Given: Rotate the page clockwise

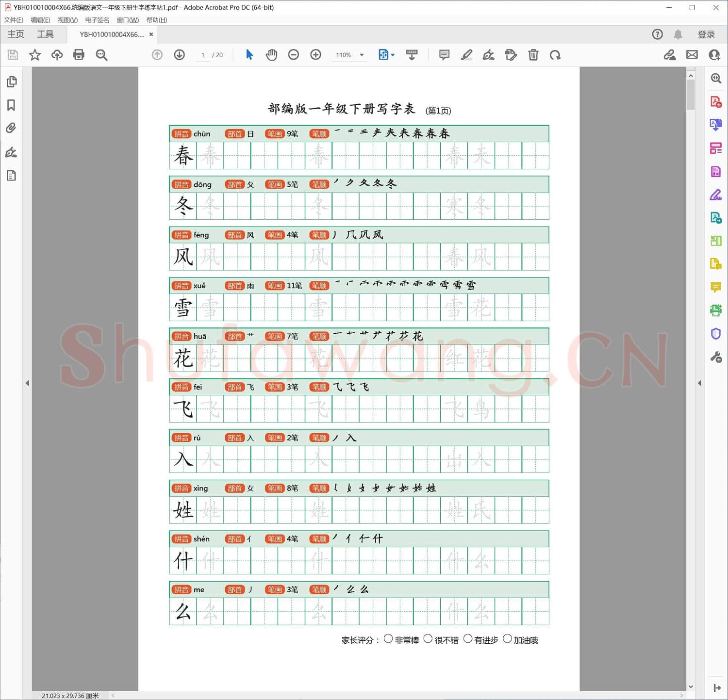Looking at the screenshot, I should pos(555,55).
